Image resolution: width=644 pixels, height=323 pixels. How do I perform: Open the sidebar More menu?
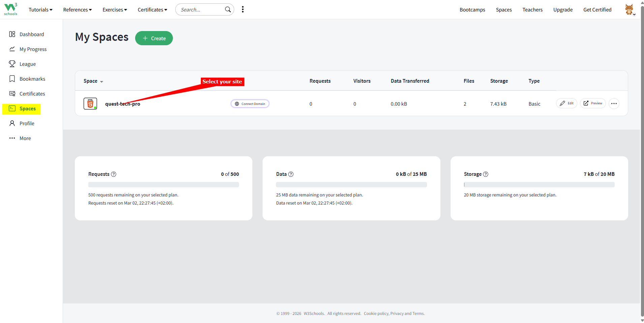(x=20, y=138)
